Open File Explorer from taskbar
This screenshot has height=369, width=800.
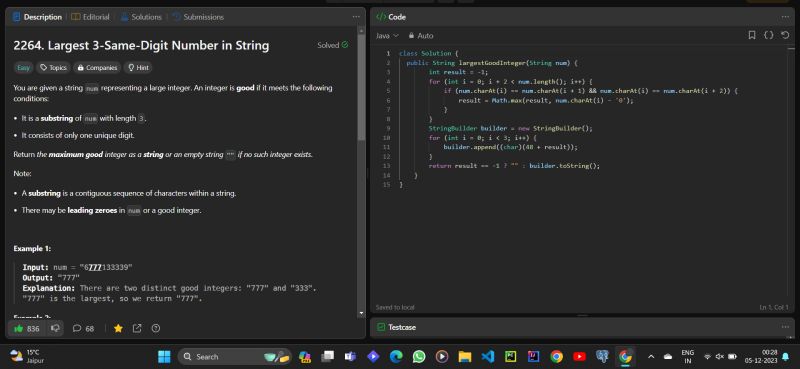coord(464,356)
